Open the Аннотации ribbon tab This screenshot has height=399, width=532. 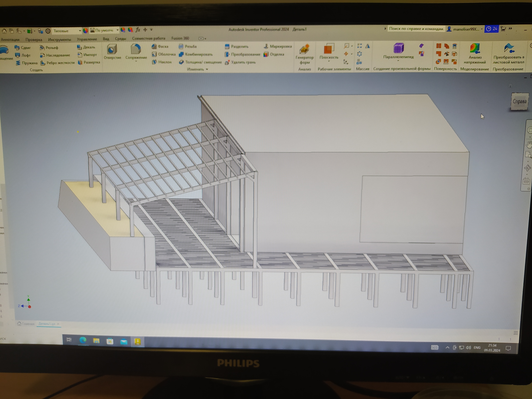click(10, 40)
